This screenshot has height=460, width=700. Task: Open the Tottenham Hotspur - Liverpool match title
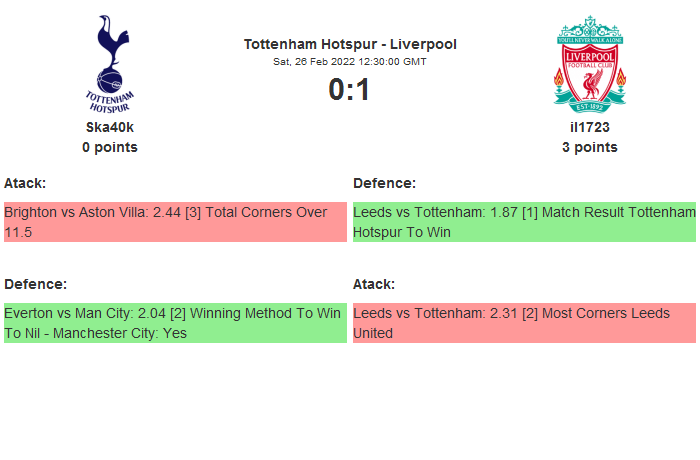[350, 44]
